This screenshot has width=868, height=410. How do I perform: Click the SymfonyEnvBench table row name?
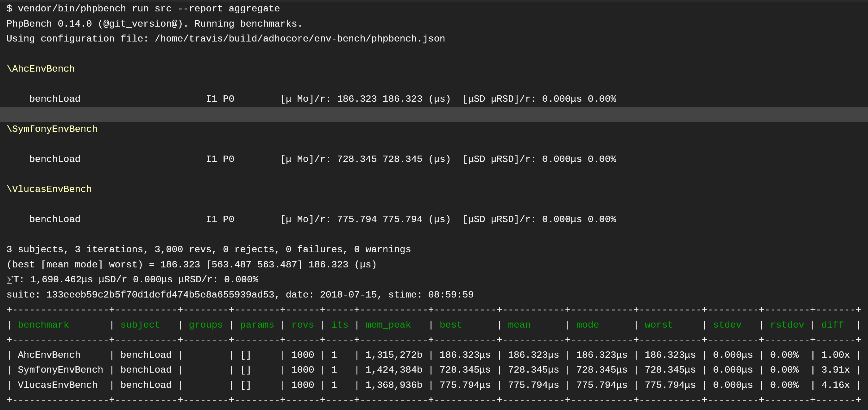click(x=60, y=370)
